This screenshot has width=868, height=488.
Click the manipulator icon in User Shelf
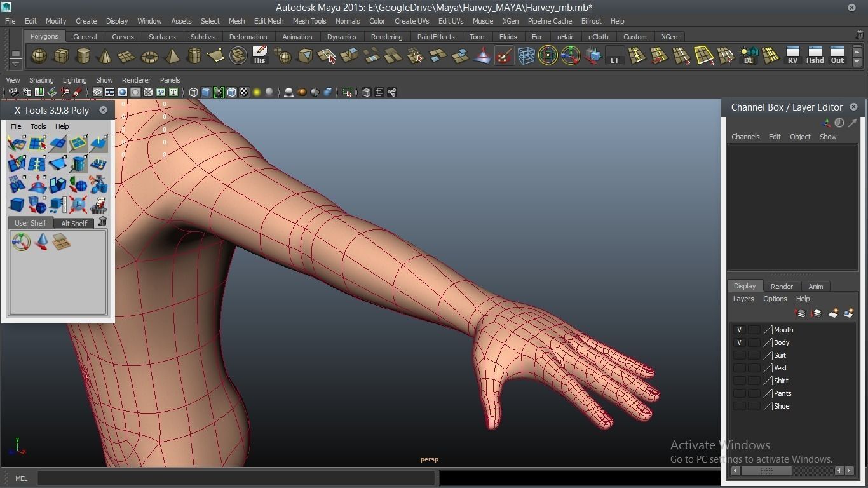(x=21, y=241)
